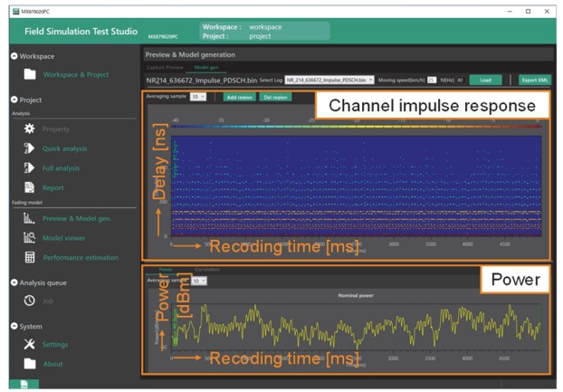Click the Load button
Viewport: 563px width, 392px height.
485,81
